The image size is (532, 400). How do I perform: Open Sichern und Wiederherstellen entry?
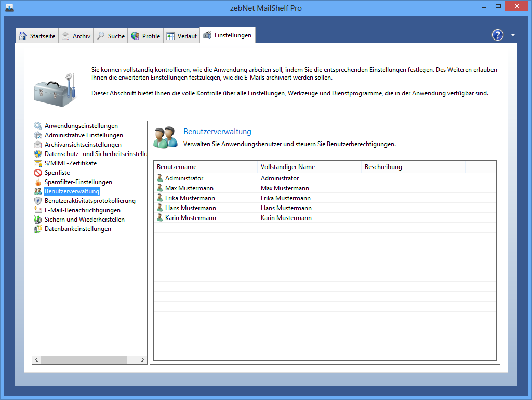[x=85, y=220]
